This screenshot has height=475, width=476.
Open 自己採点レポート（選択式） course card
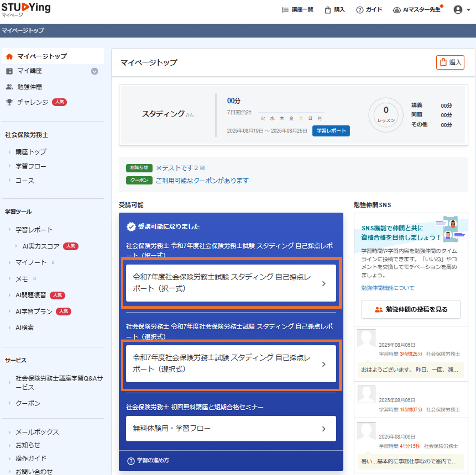(231, 364)
